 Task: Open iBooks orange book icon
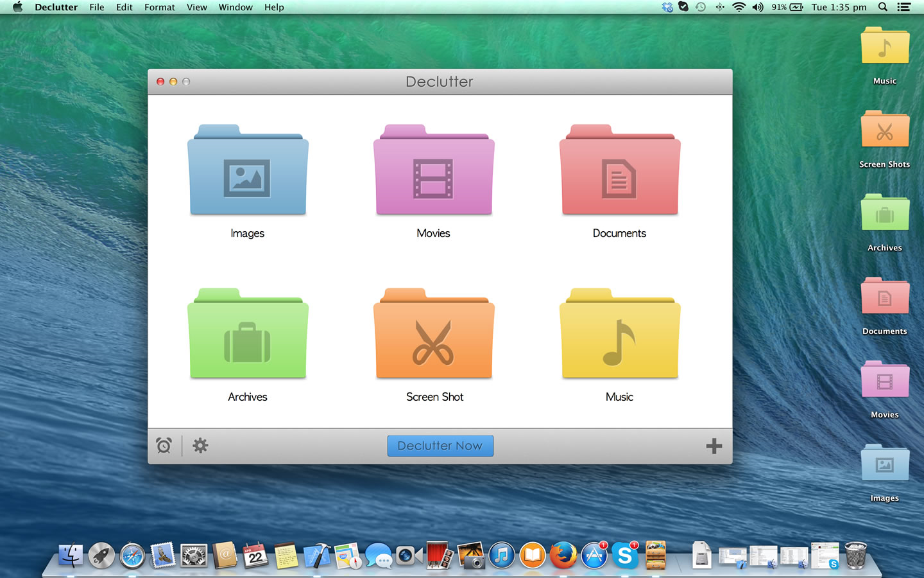coord(533,556)
